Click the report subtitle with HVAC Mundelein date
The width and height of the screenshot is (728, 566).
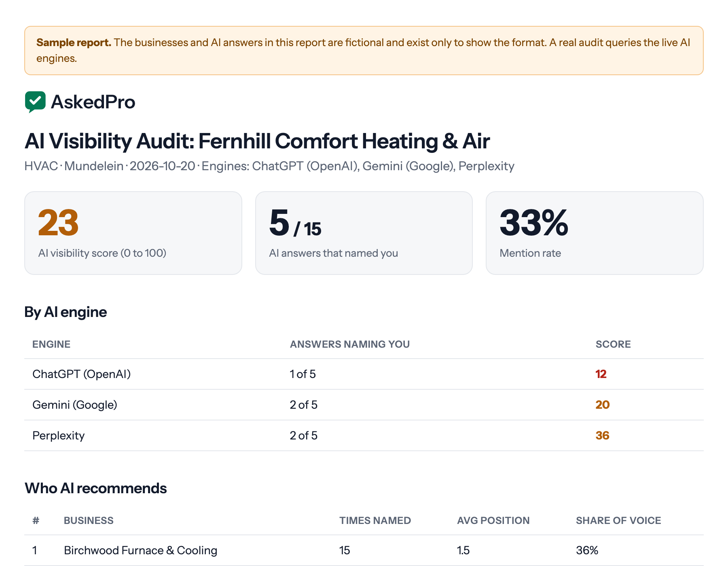[x=269, y=166]
